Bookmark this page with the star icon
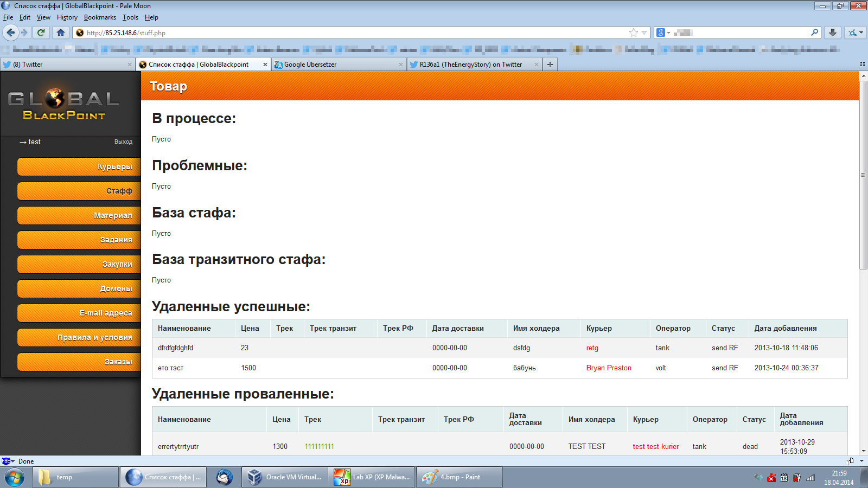This screenshot has width=868, height=488. tap(634, 33)
